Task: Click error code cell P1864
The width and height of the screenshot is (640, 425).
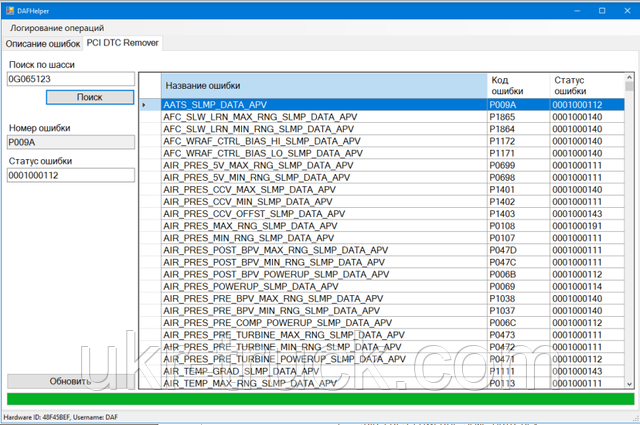Action: (518, 129)
